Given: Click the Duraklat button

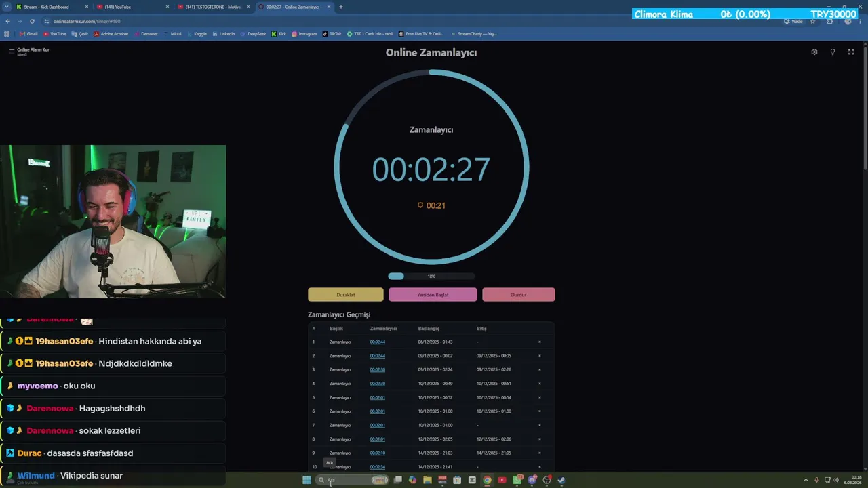Looking at the screenshot, I should click(x=346, y=295).
